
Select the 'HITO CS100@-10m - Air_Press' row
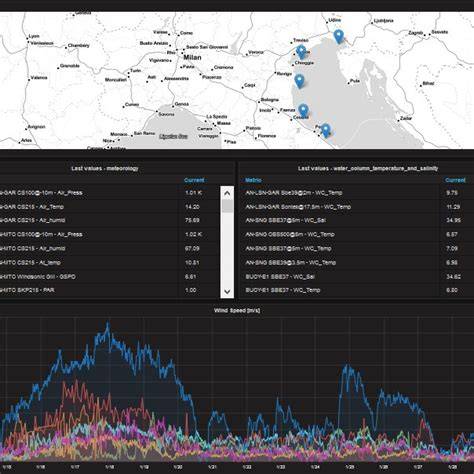tap(110, 234)
